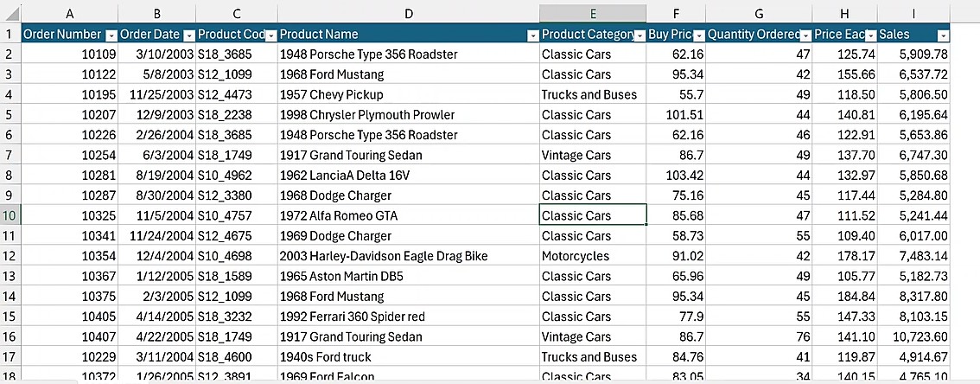Image resolution: width=980 pixels, height=384 pixels.
Task: Click the Motorcycles category cell
Action: (x=592, y=256)
